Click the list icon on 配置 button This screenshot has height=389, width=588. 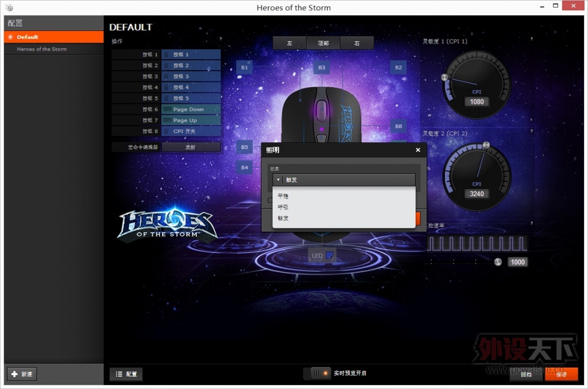tap(119, 374)
